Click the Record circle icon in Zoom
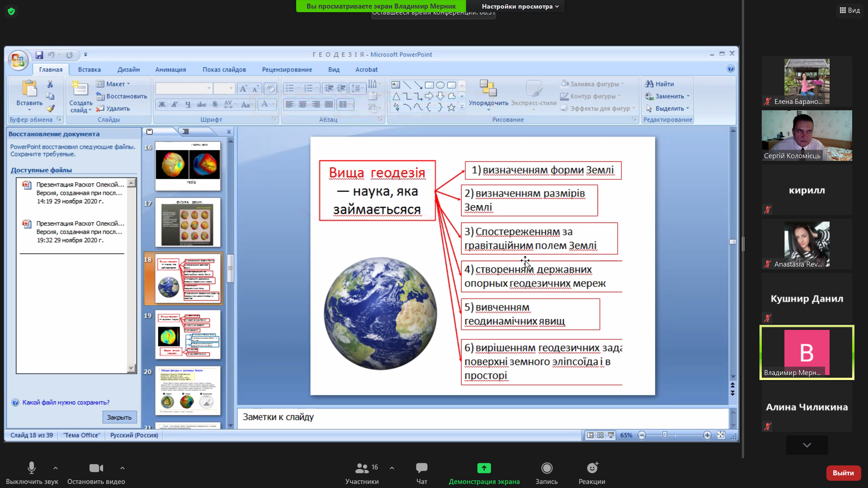 (x=547, y=468)
